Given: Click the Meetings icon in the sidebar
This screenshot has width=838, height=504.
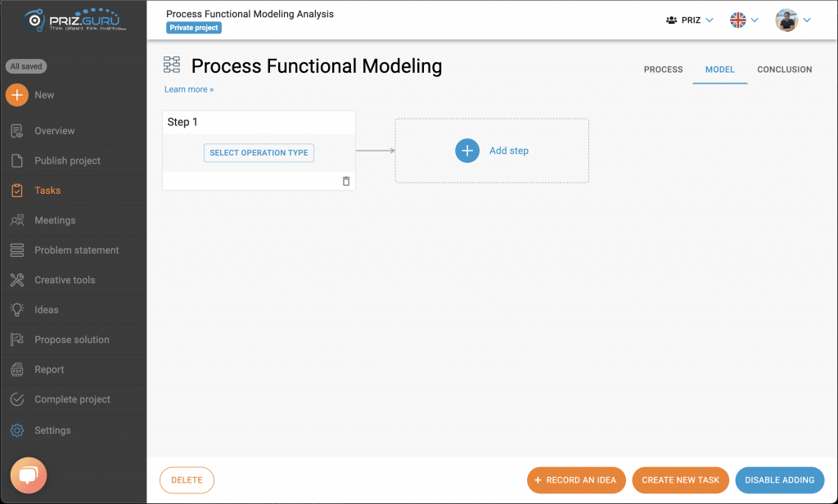Looking at the screenshot, I should coord(16,220).
